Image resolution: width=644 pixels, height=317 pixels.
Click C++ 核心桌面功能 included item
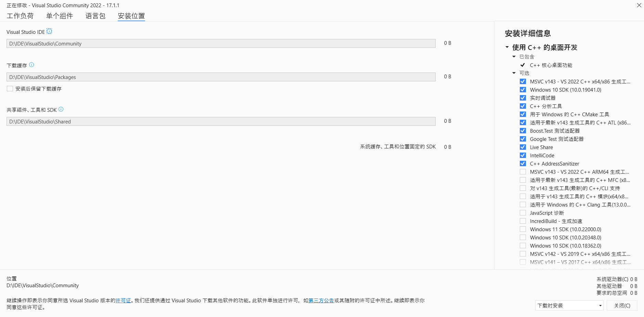pos(551,65)
